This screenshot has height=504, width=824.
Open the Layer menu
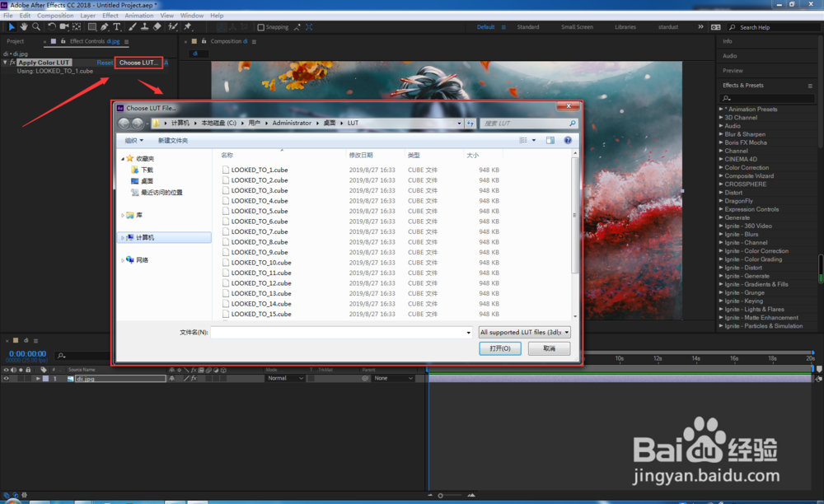[x=88, y=16]
